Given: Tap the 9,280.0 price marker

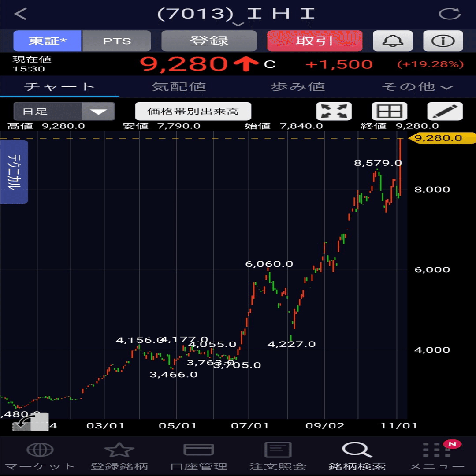Looking at the screenshot, I should [x=442, y=138].
